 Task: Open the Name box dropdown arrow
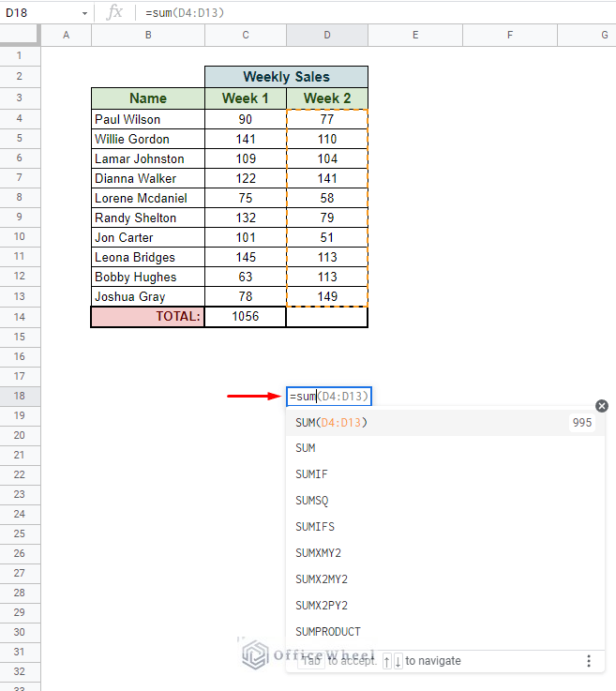click(x=84, y=13)
